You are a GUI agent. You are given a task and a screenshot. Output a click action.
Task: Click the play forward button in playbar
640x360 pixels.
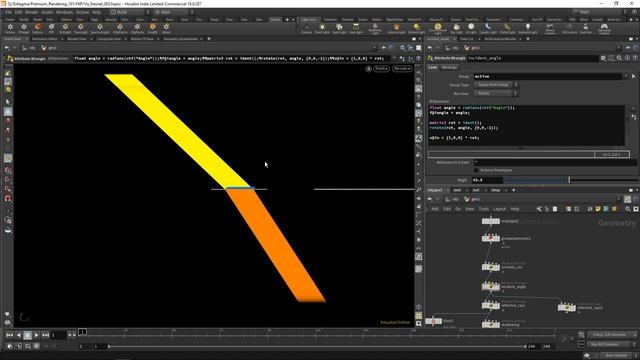coord(36,335)
